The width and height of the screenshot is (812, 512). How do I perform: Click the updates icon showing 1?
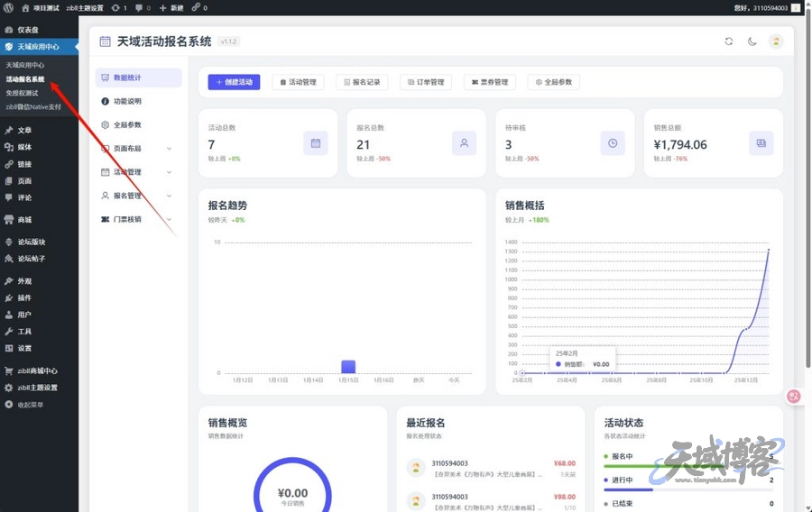pos(119,8)
